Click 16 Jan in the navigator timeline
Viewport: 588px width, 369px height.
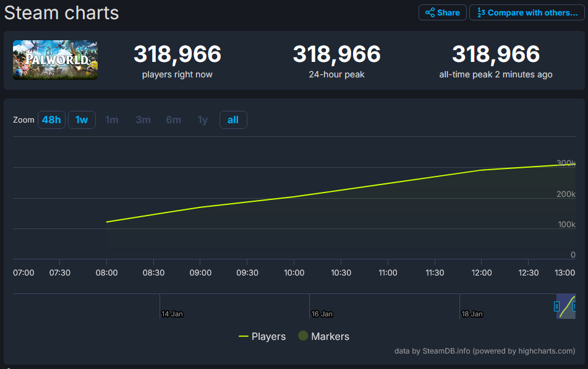[322, 314]
